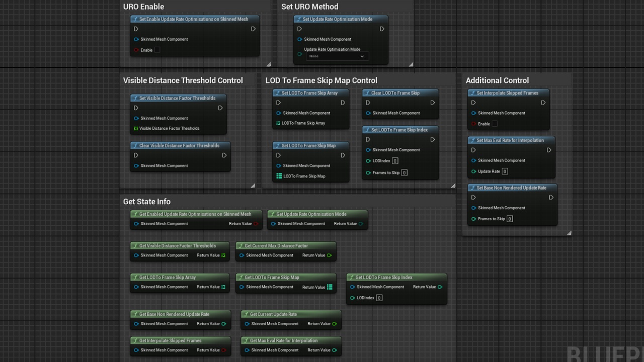Click output exec pin of Clear Visible Distance Factor Thresholds

(x=224, y=155)
